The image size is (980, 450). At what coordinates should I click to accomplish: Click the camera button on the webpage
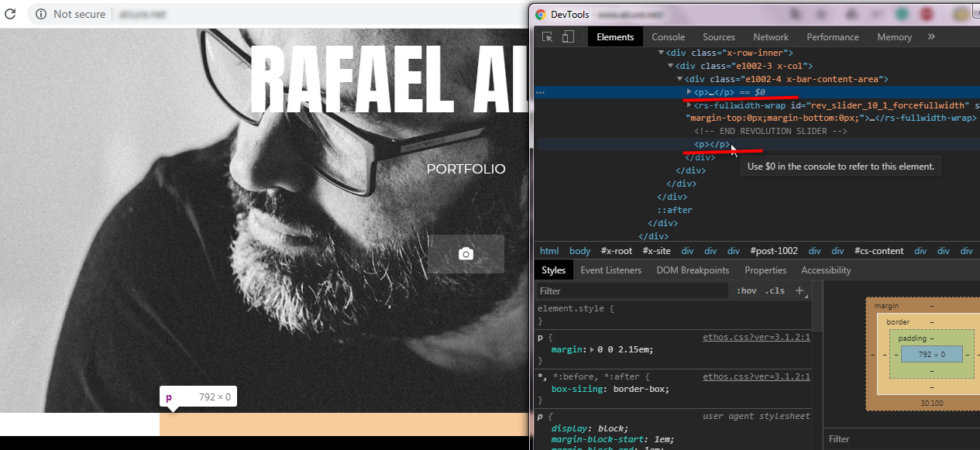tap(466, 254)
